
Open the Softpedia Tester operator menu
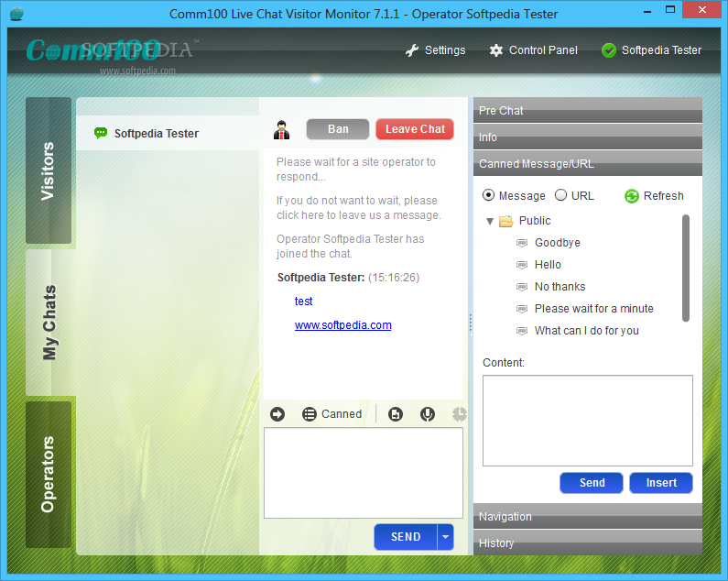(651, 50)
